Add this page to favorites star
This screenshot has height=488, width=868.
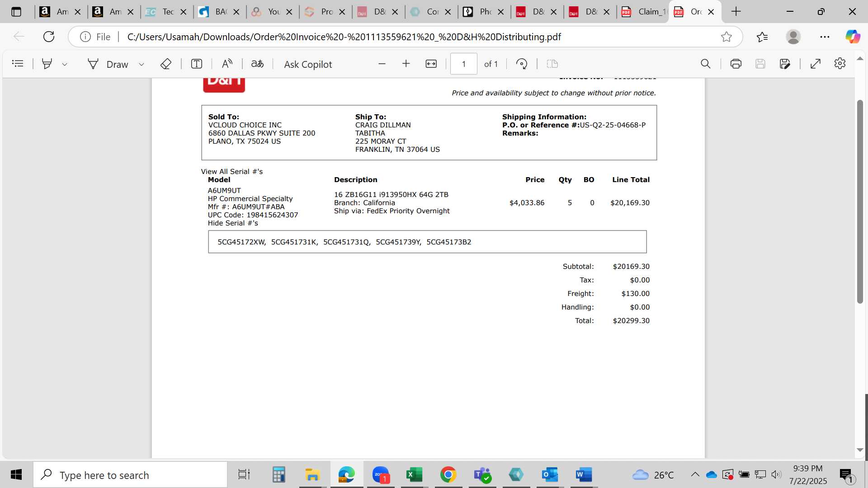[726, 37]
